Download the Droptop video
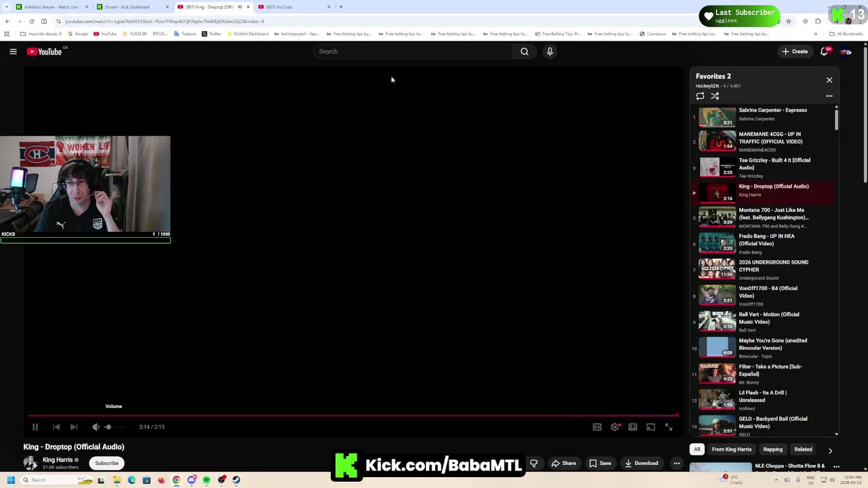The width and height of the screenshot is (868, 488). point(642,464)
